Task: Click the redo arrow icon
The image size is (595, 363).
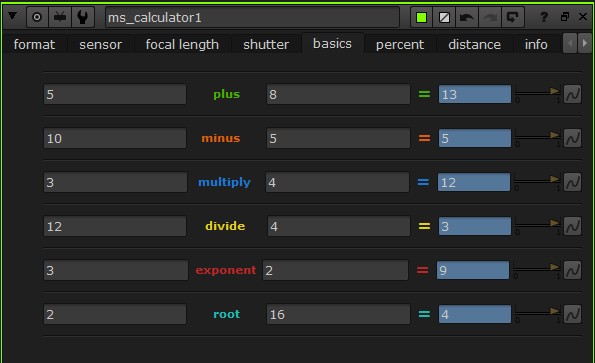Action: 490,17
